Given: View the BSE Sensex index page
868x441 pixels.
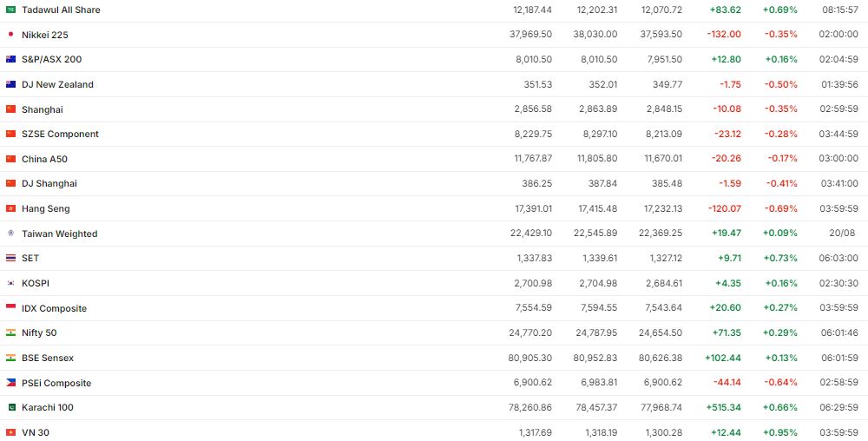Looking at the screenshot, I should (x=48, y=358).
